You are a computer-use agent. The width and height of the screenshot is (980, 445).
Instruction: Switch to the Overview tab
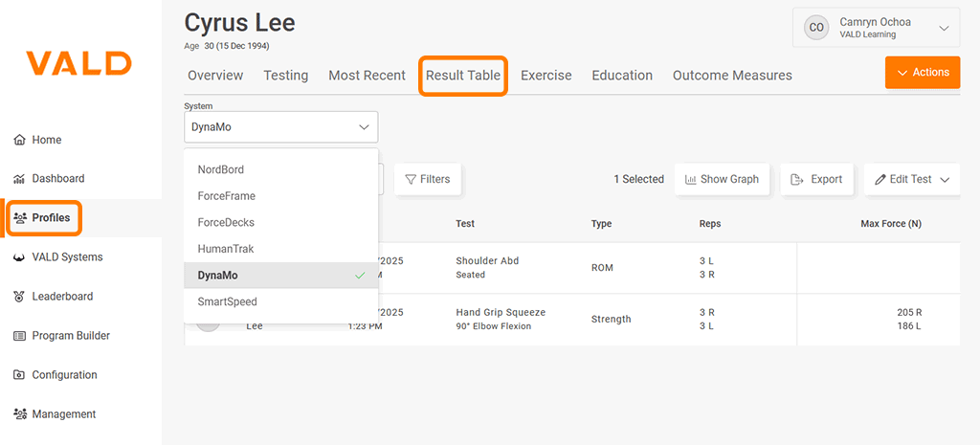coord(215,76)
